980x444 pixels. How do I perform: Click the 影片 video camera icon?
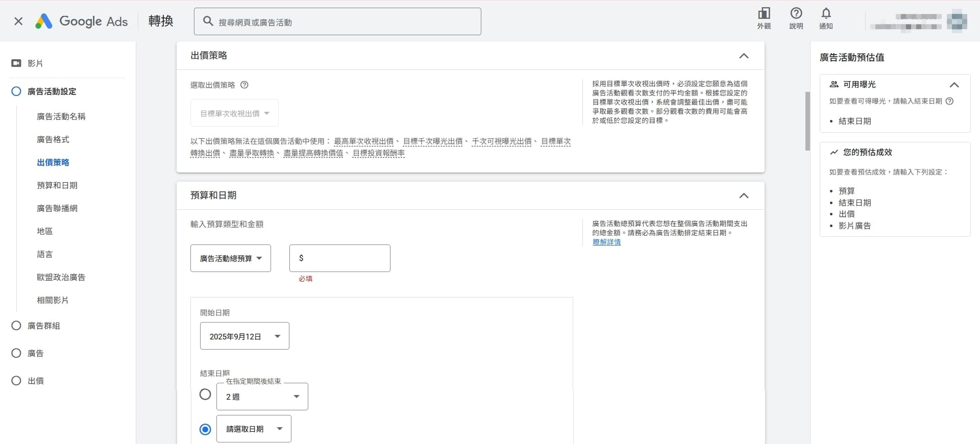(16, 63)
